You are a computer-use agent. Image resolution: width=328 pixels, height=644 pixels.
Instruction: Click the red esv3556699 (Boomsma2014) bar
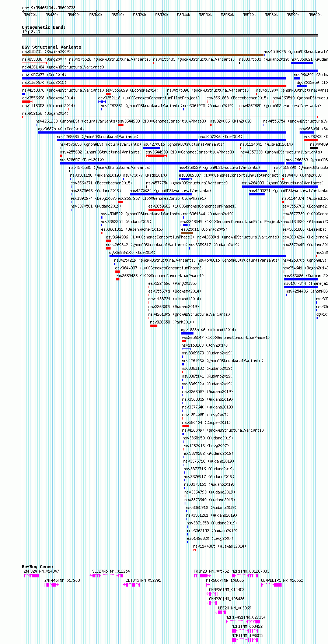point(108,94)
